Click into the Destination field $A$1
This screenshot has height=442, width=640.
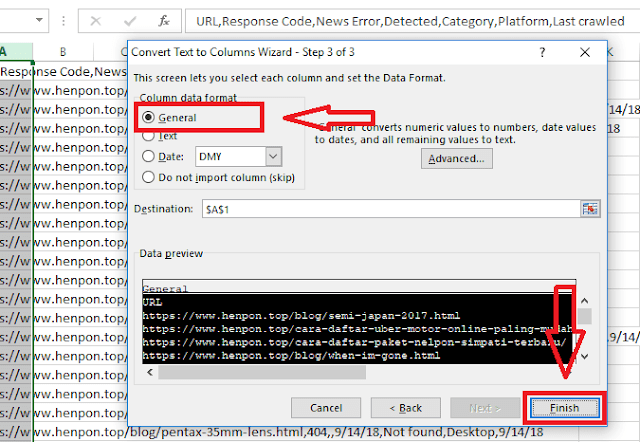(391, 209)
